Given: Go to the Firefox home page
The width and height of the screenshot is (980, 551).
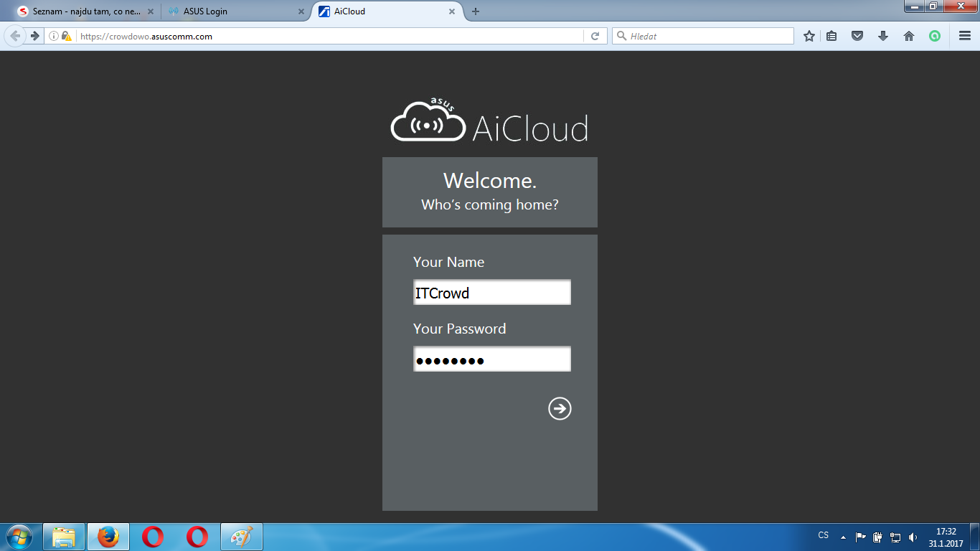Looking at the screenshot, I should coord(909,36).
